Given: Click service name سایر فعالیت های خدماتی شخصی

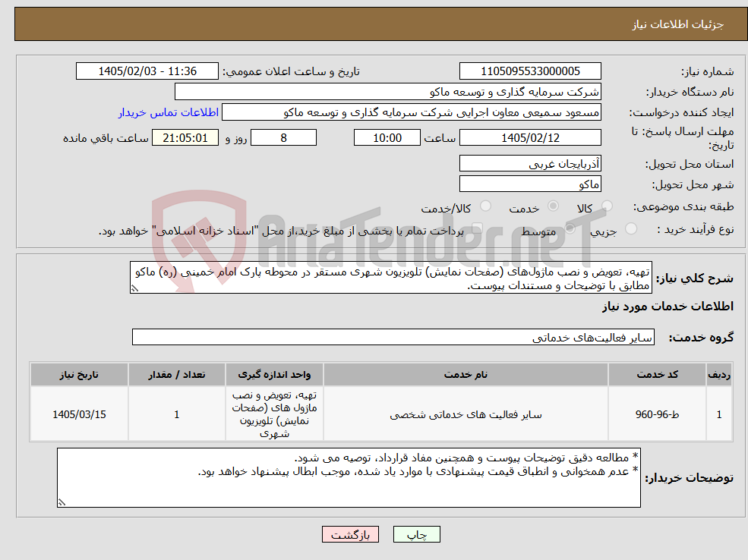Looking at the screenshot, I should pos(466,414).
